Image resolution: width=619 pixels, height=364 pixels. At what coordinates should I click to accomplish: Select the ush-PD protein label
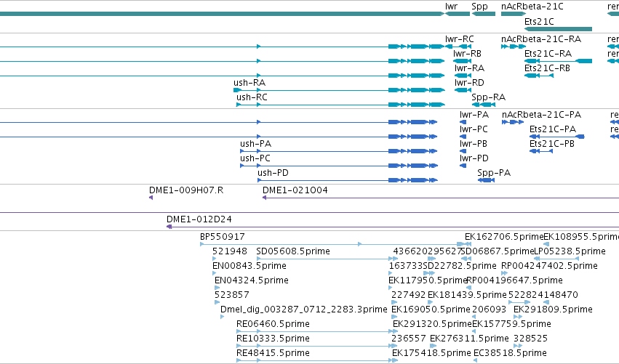(x=273, y=173)
